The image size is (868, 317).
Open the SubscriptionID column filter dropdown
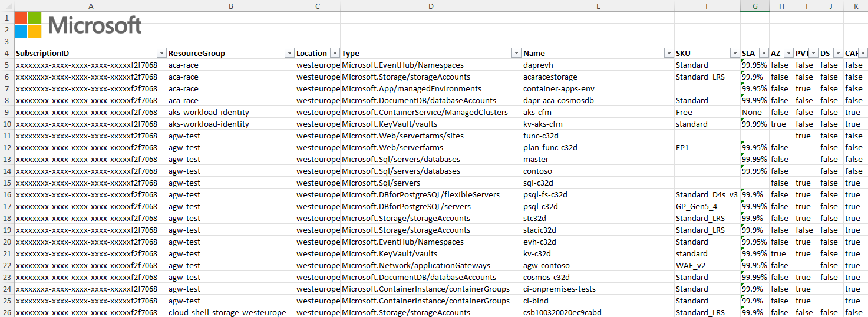click(162, 53)
